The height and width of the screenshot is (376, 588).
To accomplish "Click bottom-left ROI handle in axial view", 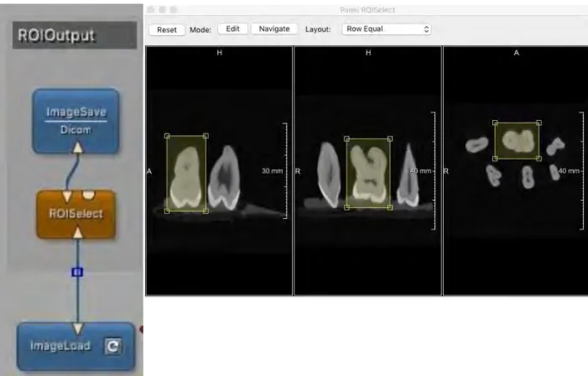I will pyautogui.click(x=495, y=159).
